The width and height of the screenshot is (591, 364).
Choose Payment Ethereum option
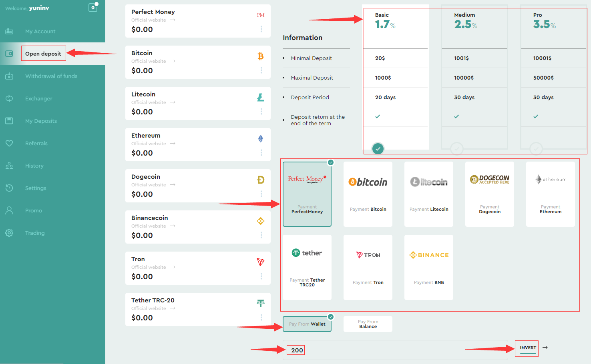[551, 194]
